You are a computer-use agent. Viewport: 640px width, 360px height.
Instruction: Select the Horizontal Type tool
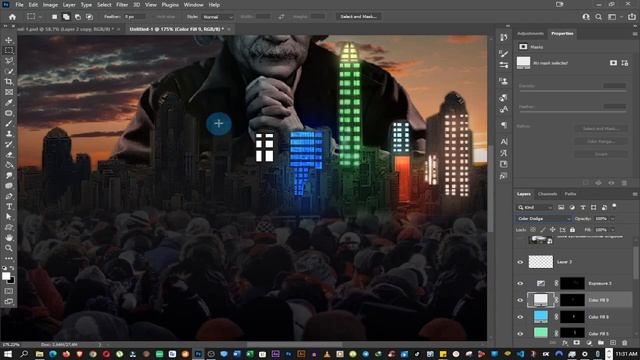coord(9,207)
